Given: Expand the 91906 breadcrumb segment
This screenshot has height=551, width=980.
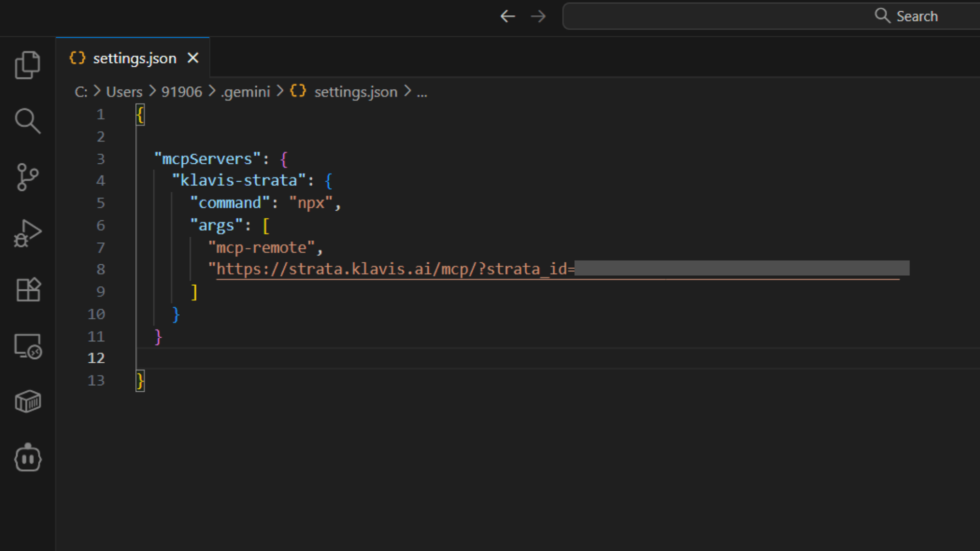Looking at the screenshot, I should pyautogui.click(x=182, y=92).
